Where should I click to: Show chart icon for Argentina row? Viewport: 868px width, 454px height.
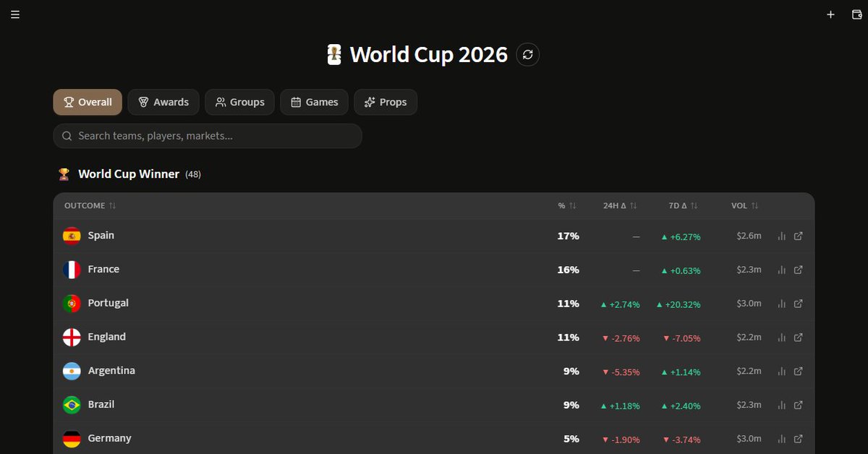(781, 371)
